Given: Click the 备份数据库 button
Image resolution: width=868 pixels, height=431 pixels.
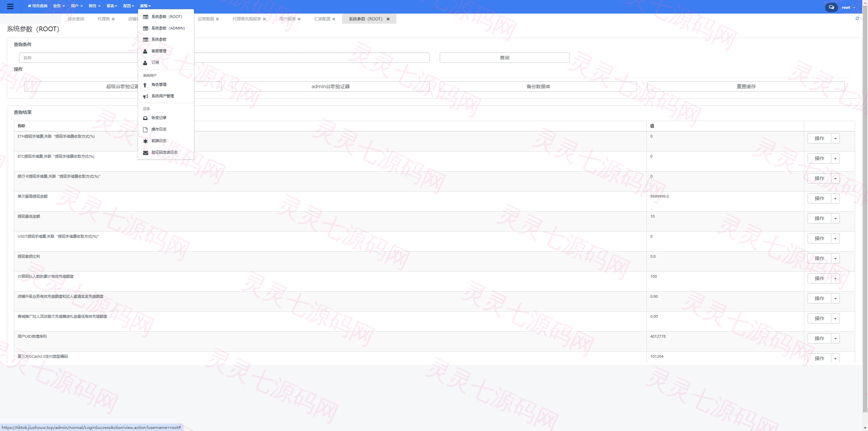Looking at the screenshot, I should (538, 86).
